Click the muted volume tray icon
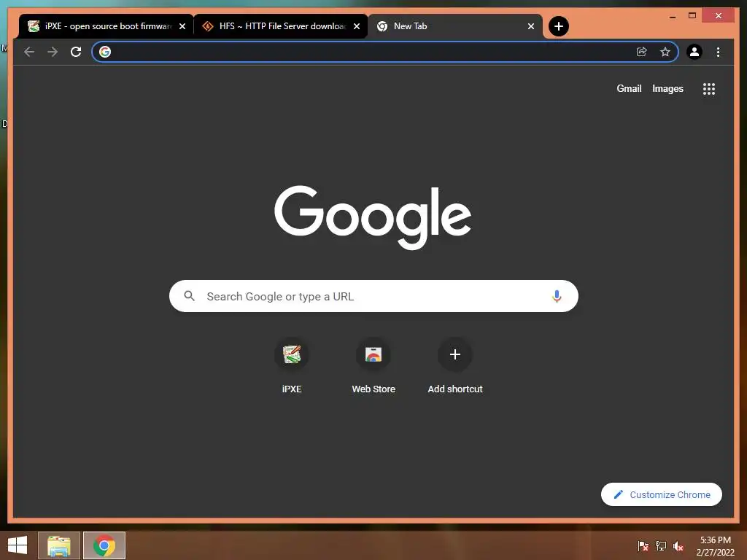This screenshot has height=560, width=747. pos(678,546)
